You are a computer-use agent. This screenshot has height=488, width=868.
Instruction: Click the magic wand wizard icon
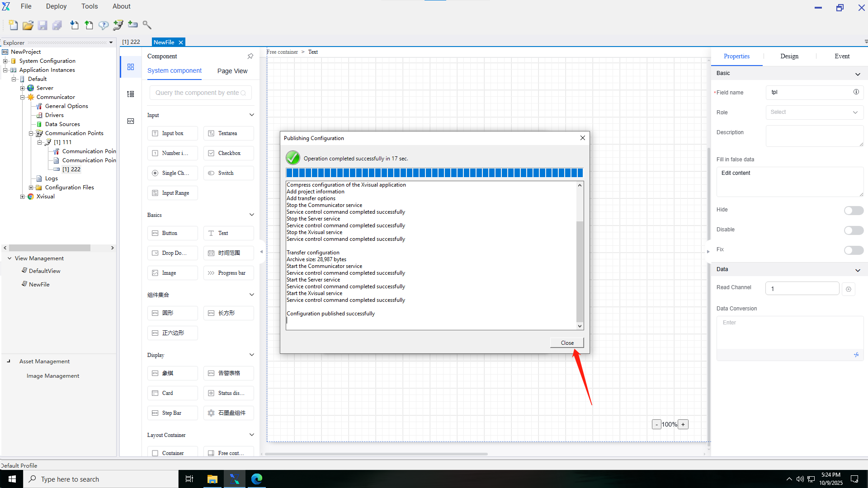pos(147,25)
